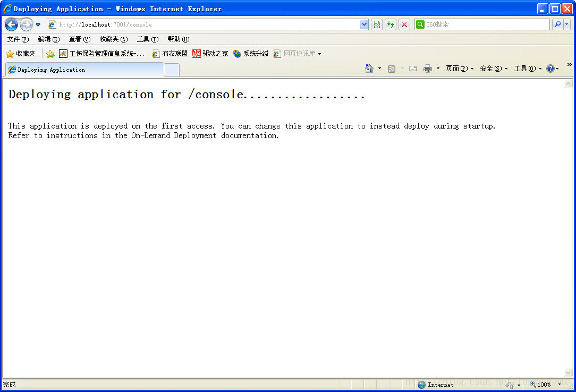576x392 pixels.
Task: Click the address bar with localhost:7001/console
Action: pos(204,24)
